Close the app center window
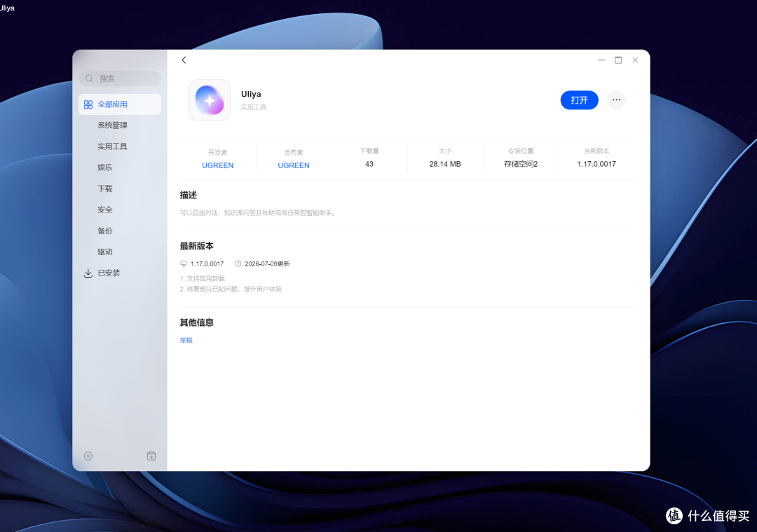The image size is (757, 532). tap(635, 60)
